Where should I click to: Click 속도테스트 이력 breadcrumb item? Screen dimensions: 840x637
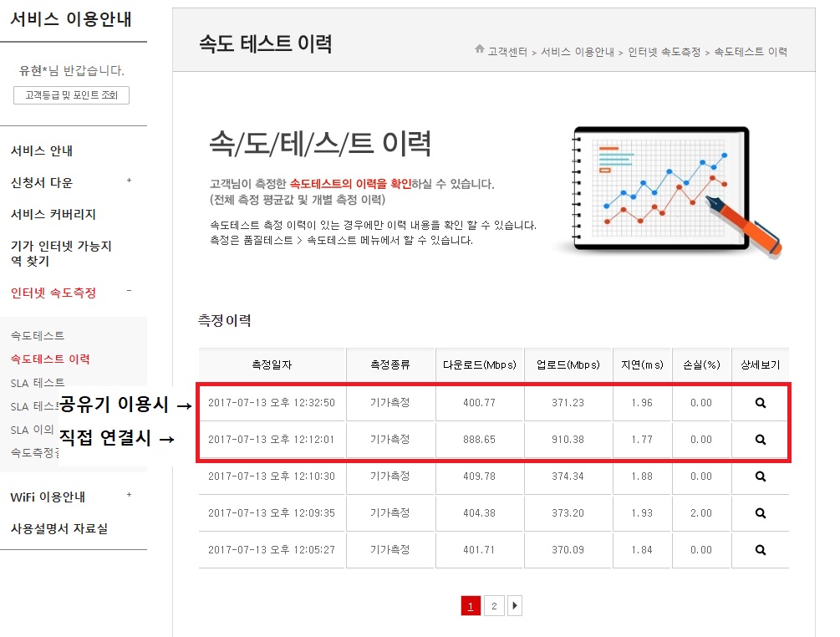coord(751,52)
